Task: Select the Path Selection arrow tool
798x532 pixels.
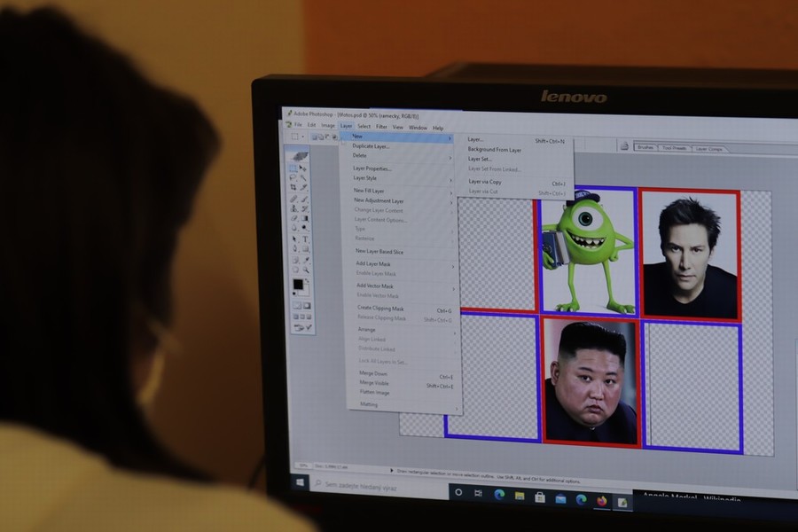Action: pyautogui.click(x=293, y=239)
